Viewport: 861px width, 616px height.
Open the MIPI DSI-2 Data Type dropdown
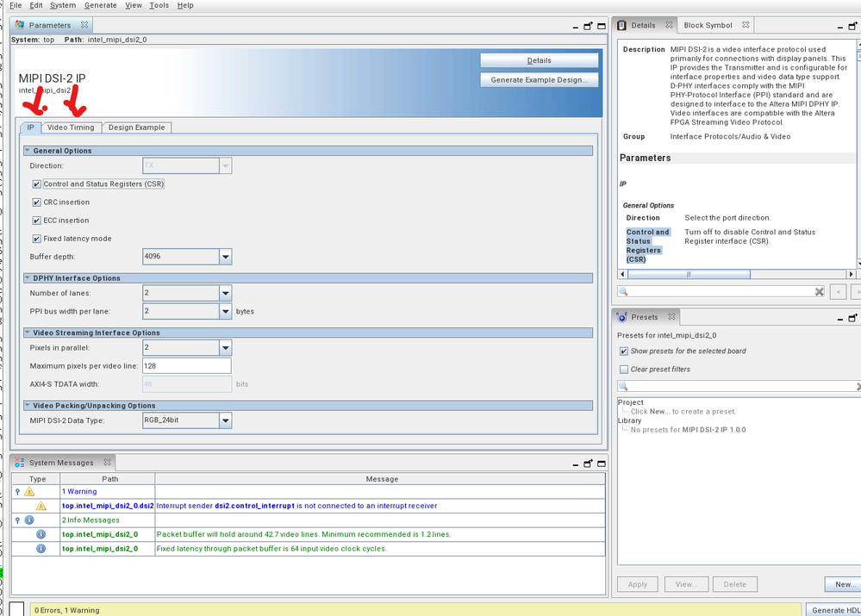(x=225, y=420)
